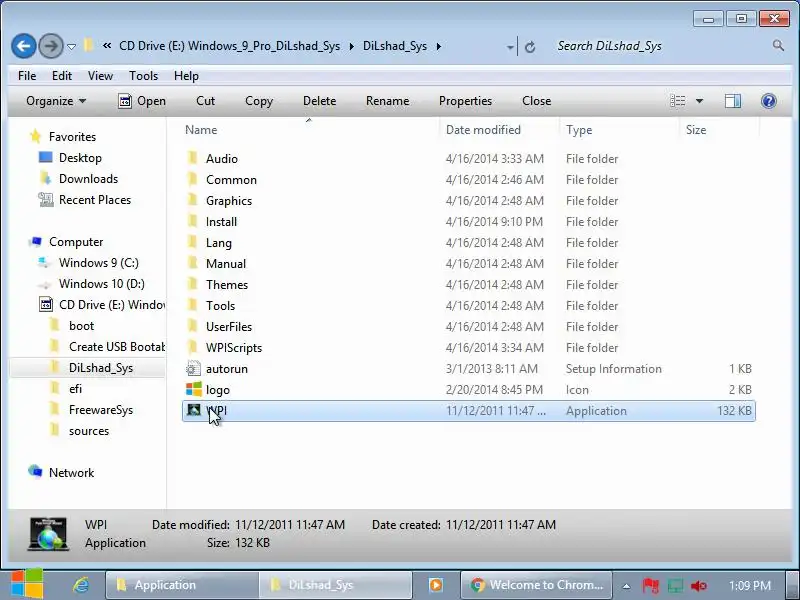Open the efi folder in tree
Viewport: 800px width, 600px height.
[x=76, y=389]
